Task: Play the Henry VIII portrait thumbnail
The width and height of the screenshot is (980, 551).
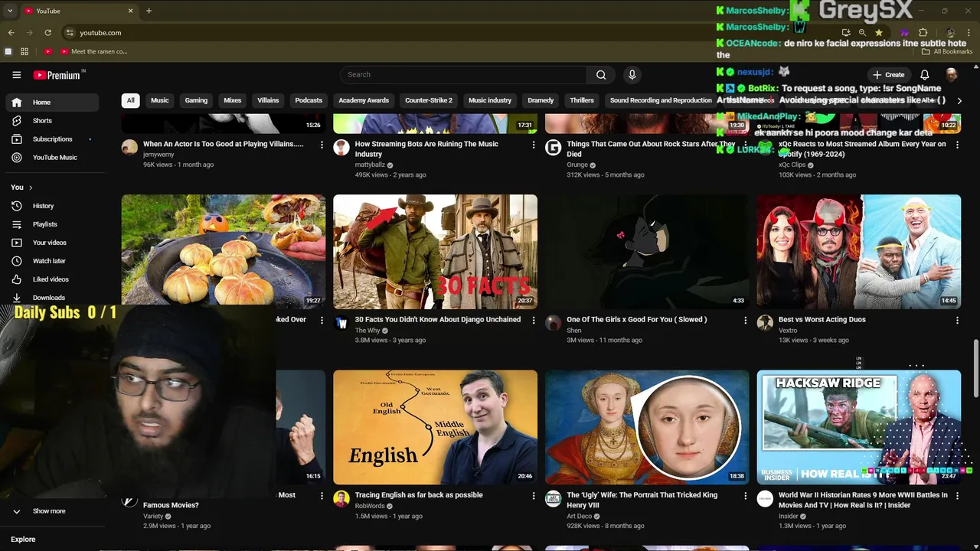Action: [x=647, y=427]
